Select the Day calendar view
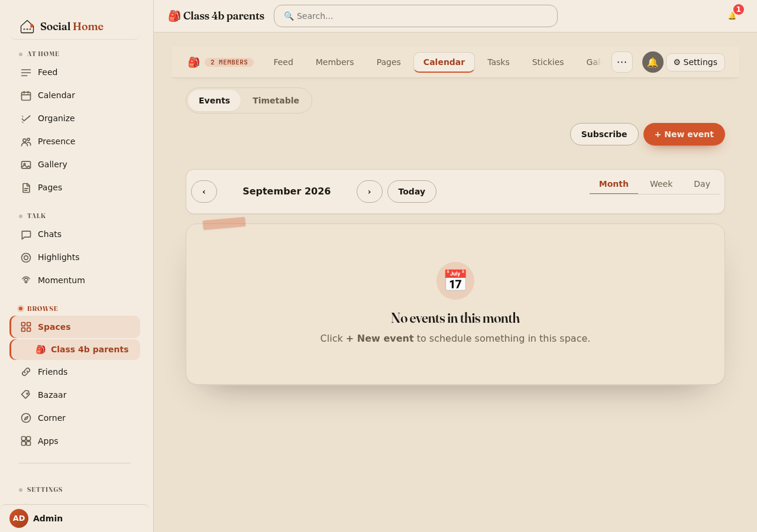 tap(702, 184)
